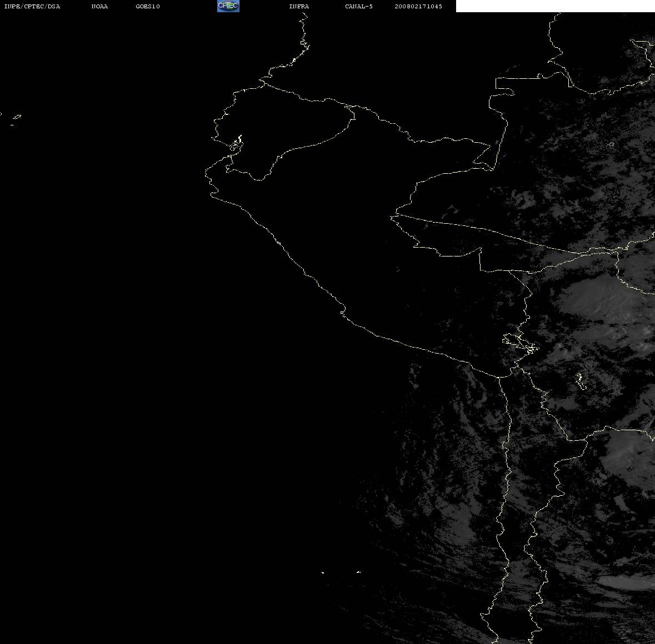Click the CANAL-5 channel label

tap(359, 6)
